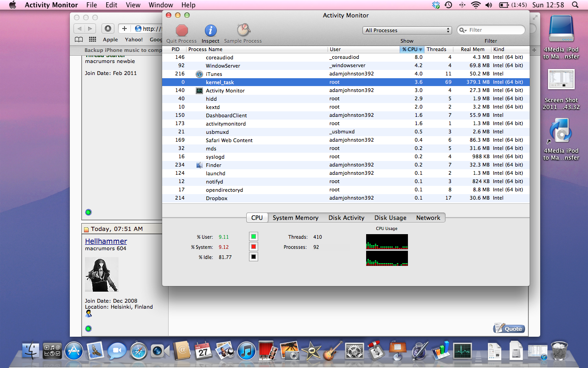Open Numbers chart icon in Dock
This screenshot has width=588, height=368.
point(440,351)
